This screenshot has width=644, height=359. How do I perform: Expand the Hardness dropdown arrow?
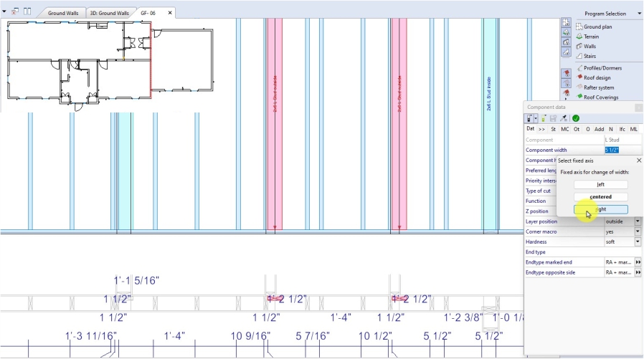click(x=638, y=242)
